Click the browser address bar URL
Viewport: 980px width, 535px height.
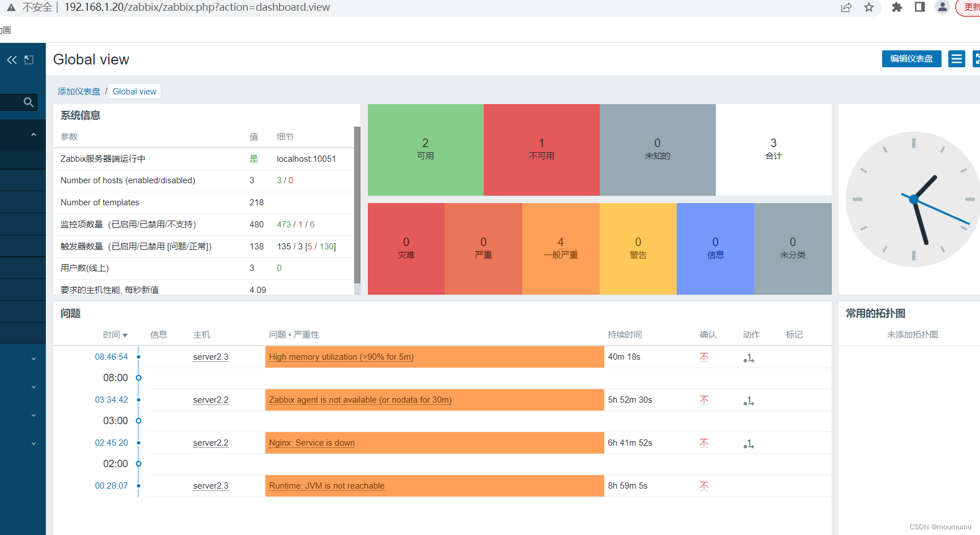click(197, 7)
